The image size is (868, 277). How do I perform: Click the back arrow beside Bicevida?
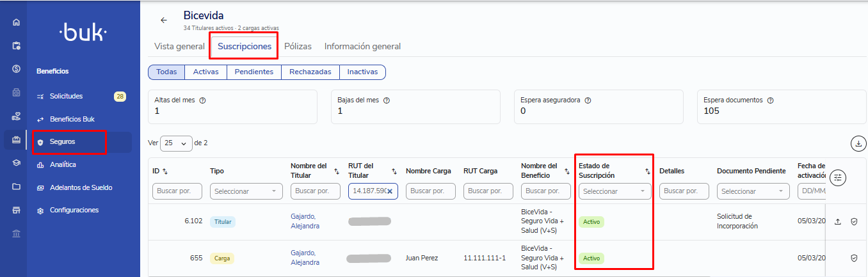tap(164, 20)
